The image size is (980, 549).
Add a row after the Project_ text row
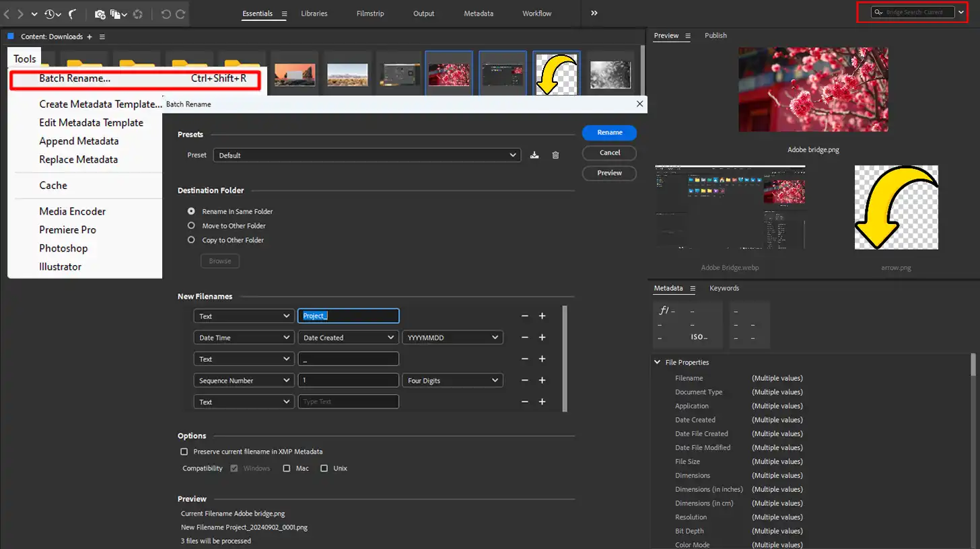point(542,316)
